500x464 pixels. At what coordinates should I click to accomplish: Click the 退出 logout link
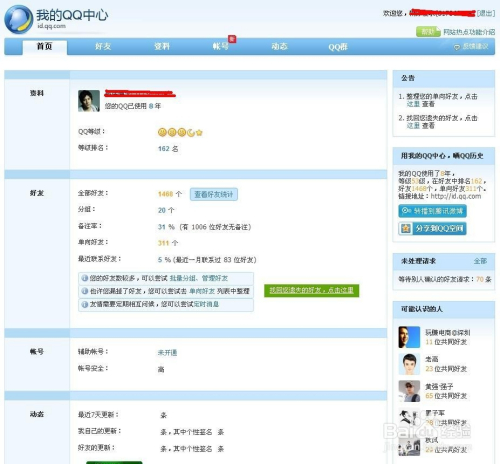point(486,13)
